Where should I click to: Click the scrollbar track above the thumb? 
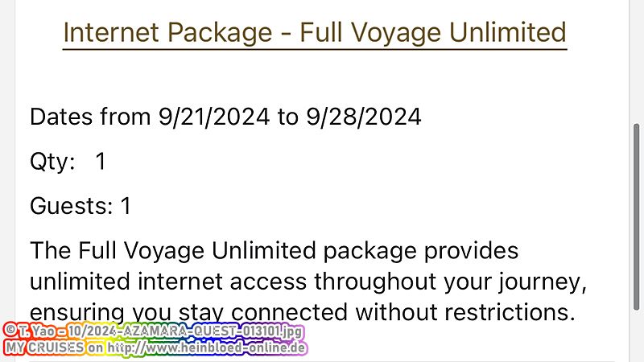point(636,62)
